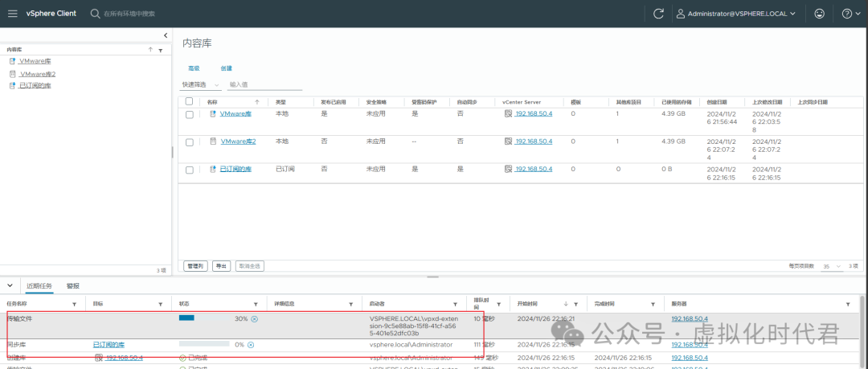Viewport: 868px width, 369px height.
Task: Sort the table by 名称 column arrow
Action: point(257,102)
